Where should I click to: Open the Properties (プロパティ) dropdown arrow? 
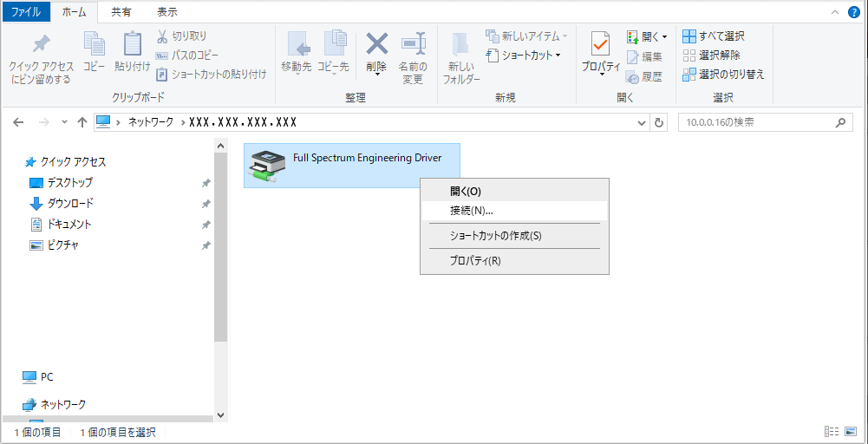coord(601,75)
